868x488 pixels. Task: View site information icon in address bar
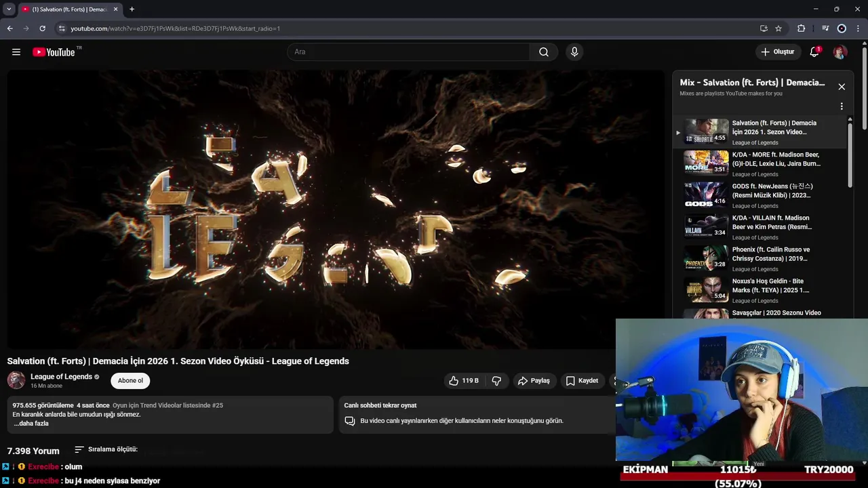pos(62,28)
